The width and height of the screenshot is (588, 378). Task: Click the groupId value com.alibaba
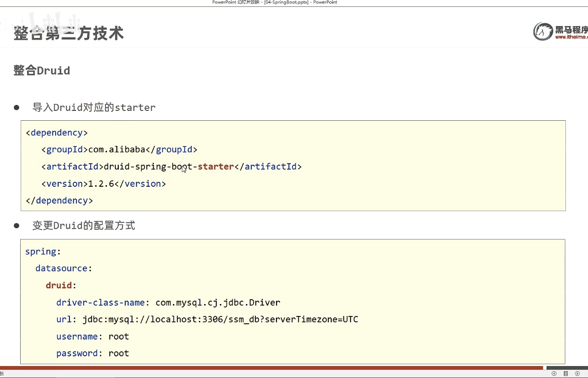pyautogui.click(x=117, y=150)
